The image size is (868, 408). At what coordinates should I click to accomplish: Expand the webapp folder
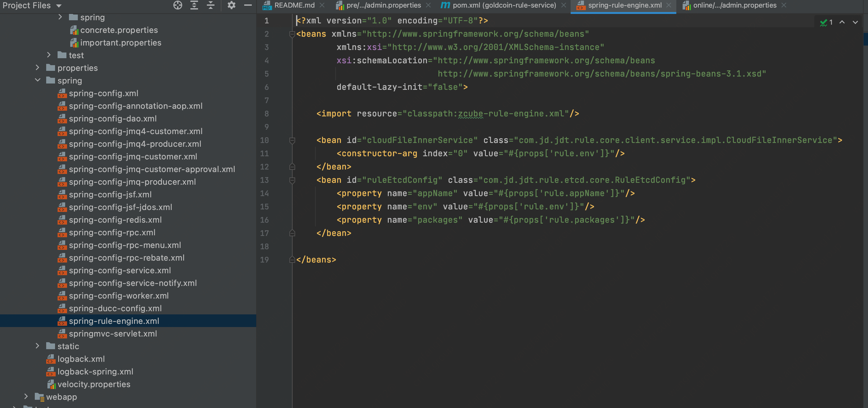point(26,396)
